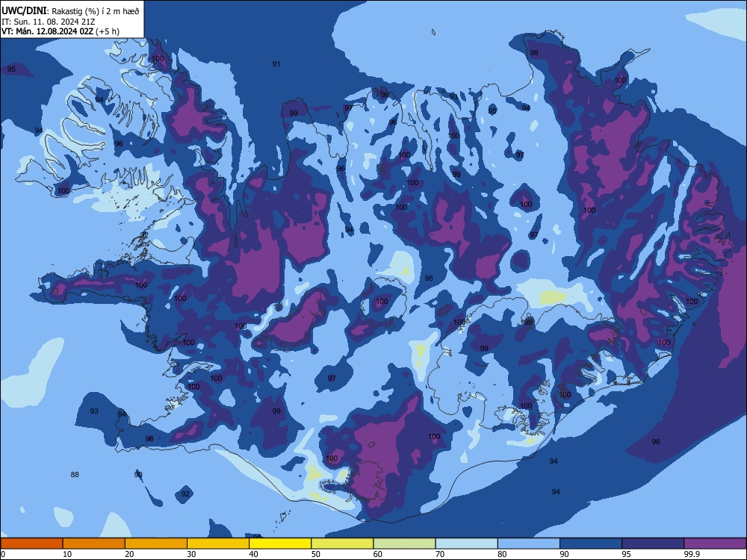
Task: Select the legend scale label 80
Action: tap(502, 554)
